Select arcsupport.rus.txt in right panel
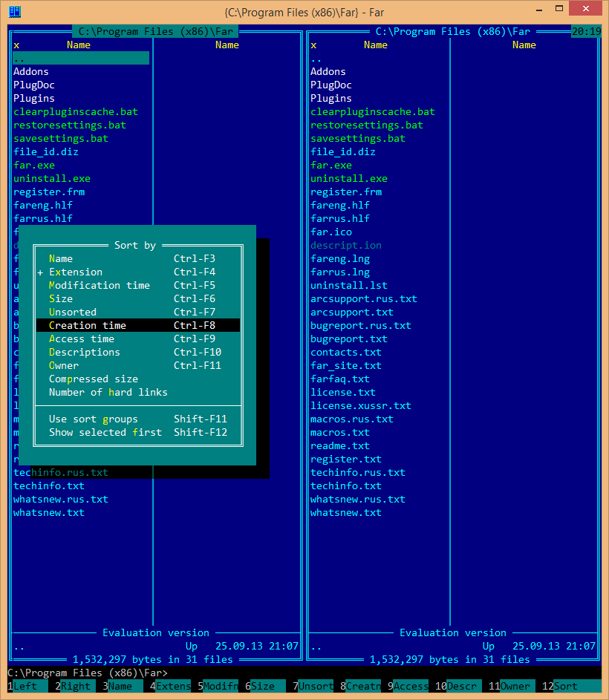 (x=364, y=299)
